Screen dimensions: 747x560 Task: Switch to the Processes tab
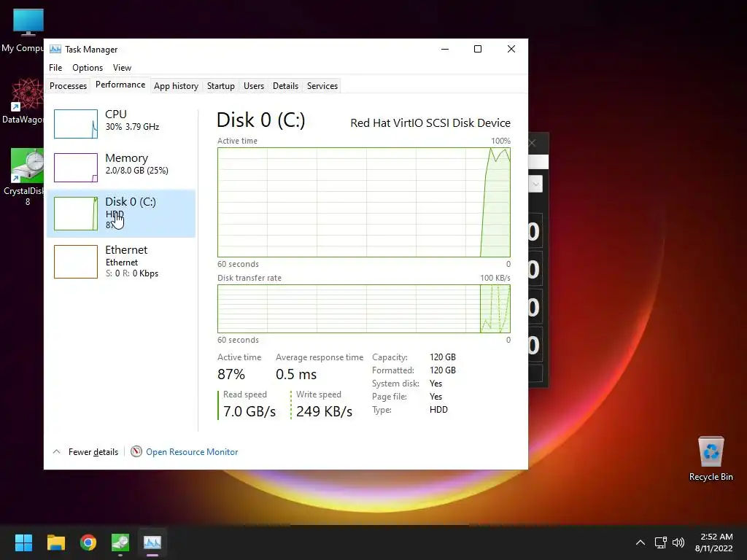pos(68,86)
